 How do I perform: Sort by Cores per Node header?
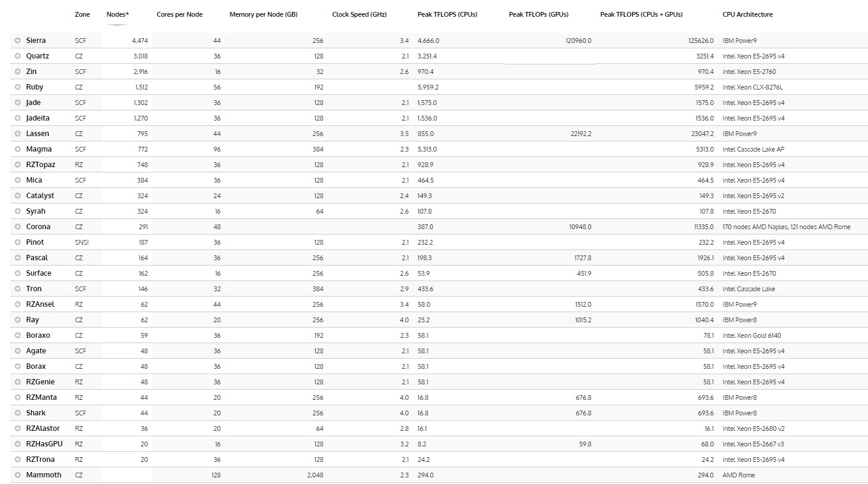[179, 14]
